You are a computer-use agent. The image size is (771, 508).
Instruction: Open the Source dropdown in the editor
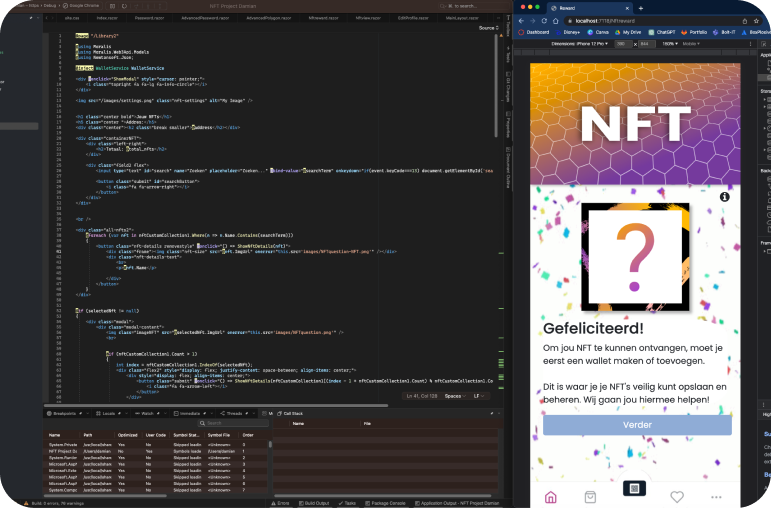489,28
